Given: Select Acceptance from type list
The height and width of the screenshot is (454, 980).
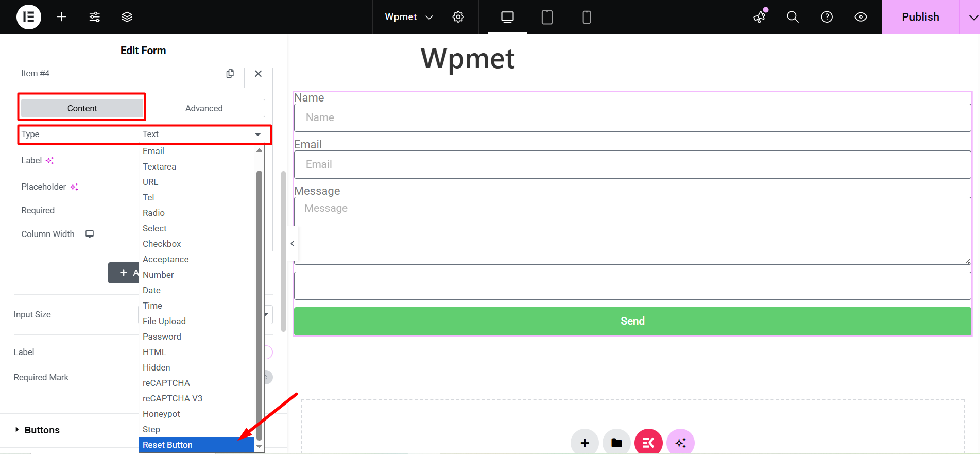Looking at the screenshot, I should 197,259.
